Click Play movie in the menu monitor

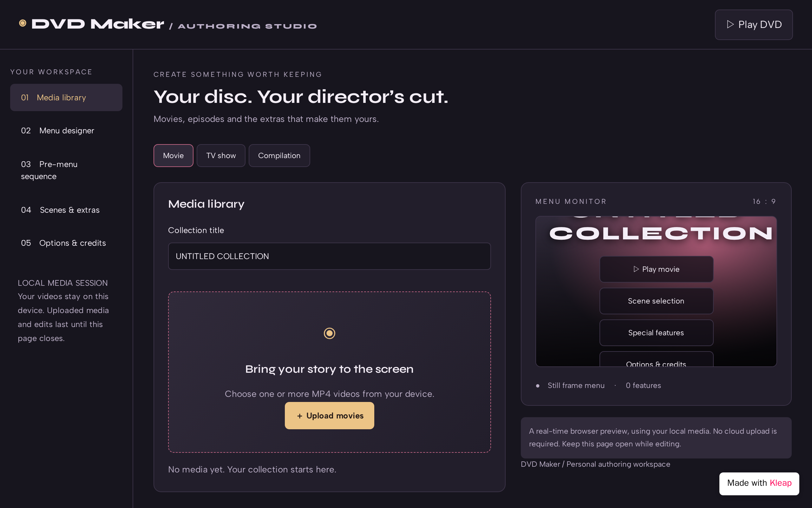[656, 269]
